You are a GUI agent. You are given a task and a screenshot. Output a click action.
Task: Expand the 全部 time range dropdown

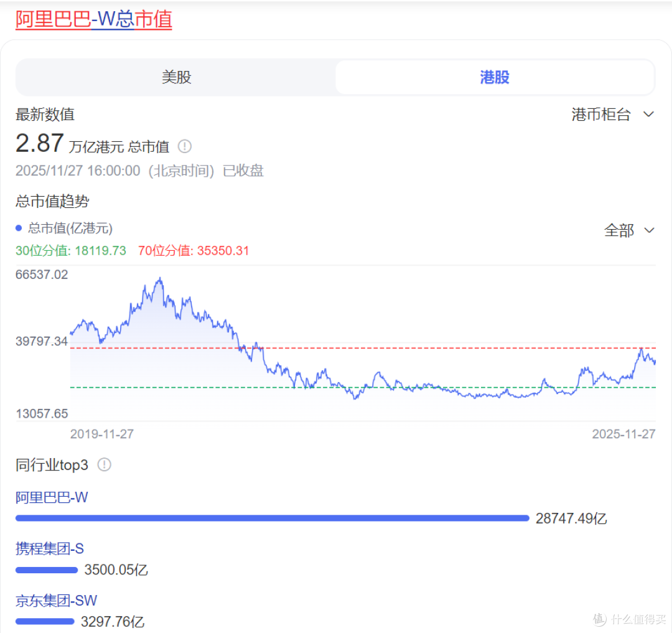pos(629,230)
